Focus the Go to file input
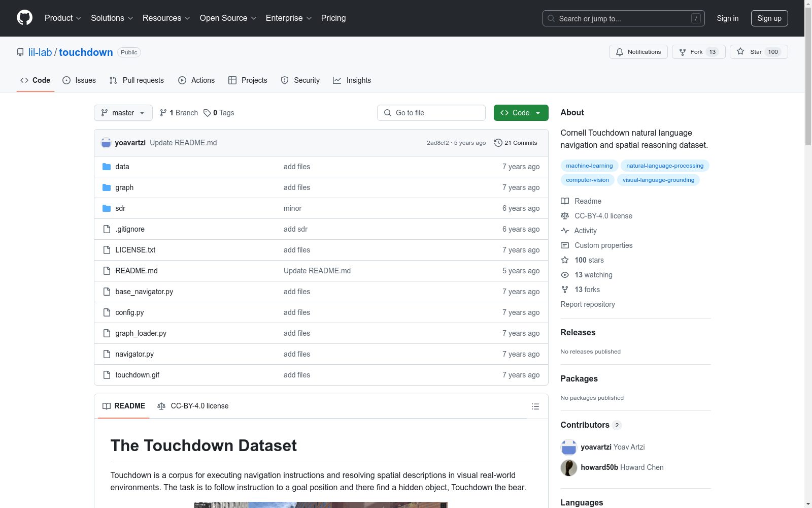 [431, 113]
